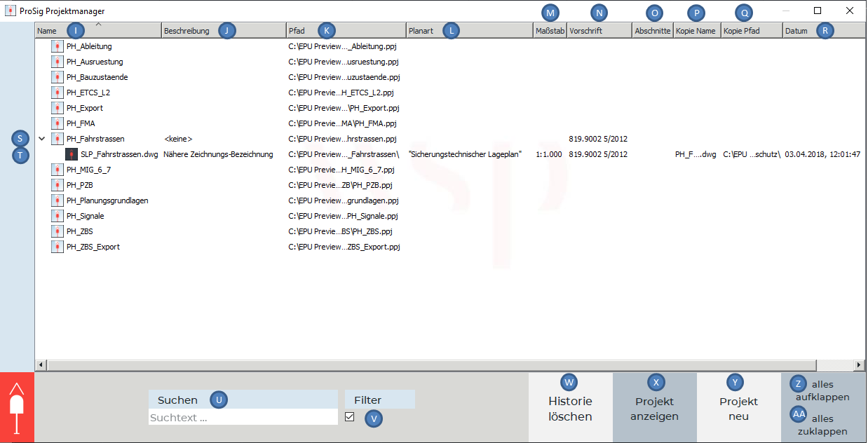Sort by the Planart column header
The height and width of the screenshot is (443, 868).
pos(470,31)
